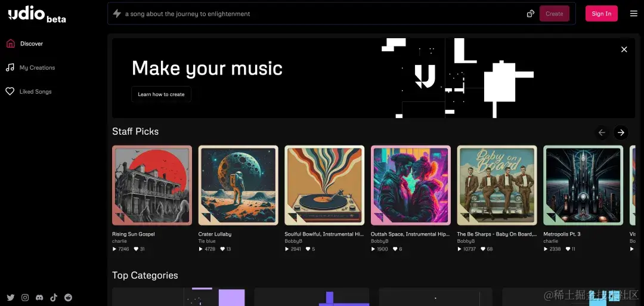Viewport: 644px width, 306px height.
Task: Click heart icon under Crater Lullaby
Action: (222, 249)
